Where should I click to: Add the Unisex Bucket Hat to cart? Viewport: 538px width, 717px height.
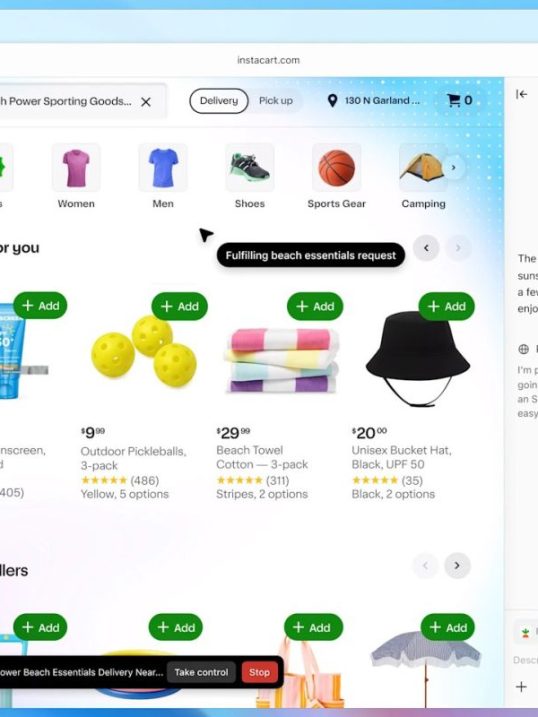click(447, 306)
